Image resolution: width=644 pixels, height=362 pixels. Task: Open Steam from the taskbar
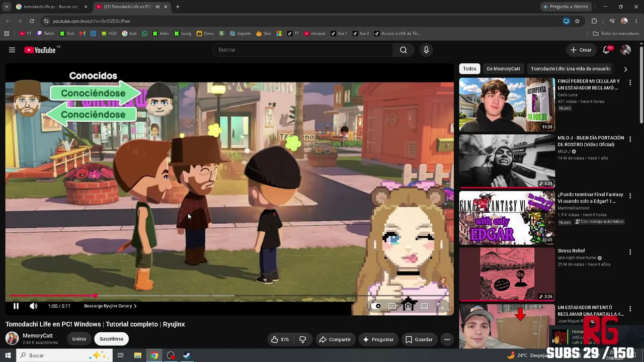click(x=187, y=355)
